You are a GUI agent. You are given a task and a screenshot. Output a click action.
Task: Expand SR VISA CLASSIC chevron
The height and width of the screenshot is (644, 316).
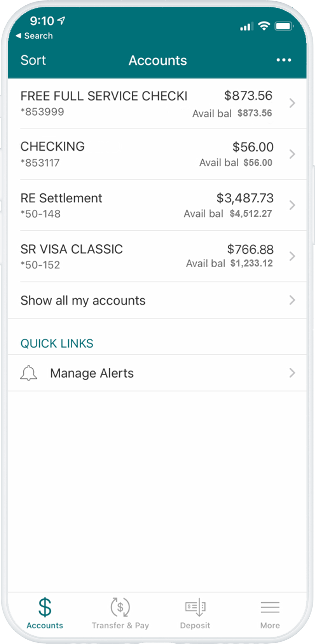(x=292, y=256)
